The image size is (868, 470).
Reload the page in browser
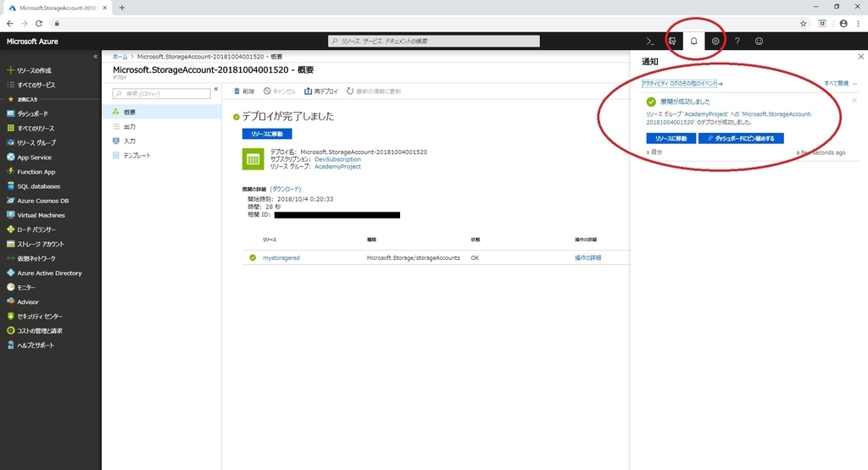[39, 23]
